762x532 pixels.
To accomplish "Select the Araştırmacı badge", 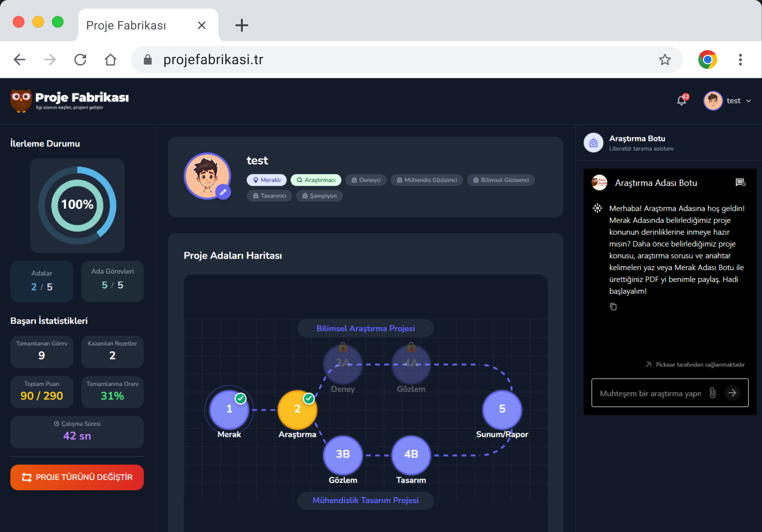I will (x=316, y=180).
